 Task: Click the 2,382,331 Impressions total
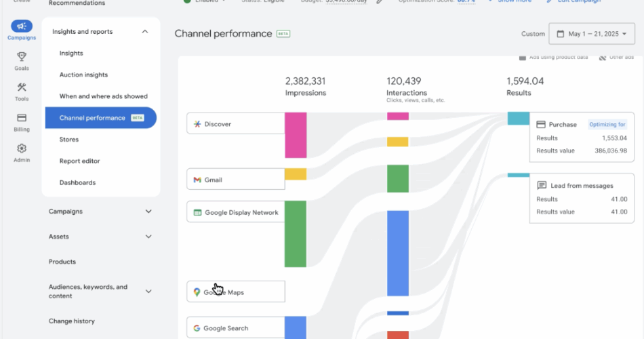305,81
